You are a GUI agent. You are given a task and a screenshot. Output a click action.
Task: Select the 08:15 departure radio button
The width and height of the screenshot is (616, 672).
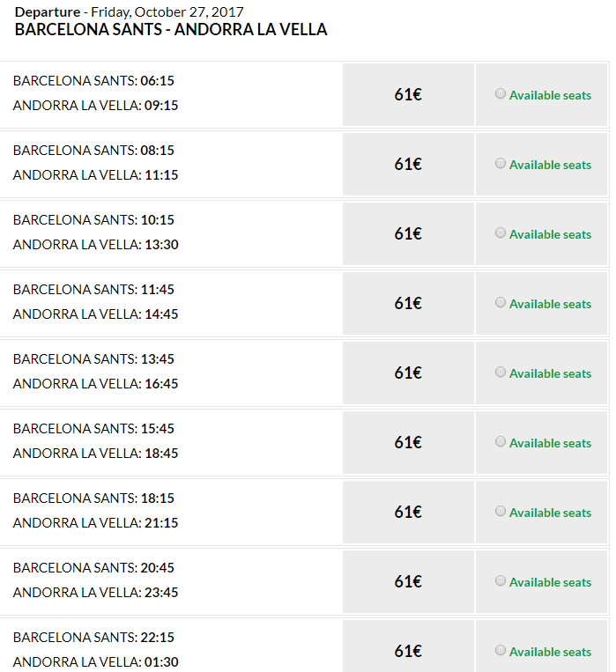click(501, 164)
